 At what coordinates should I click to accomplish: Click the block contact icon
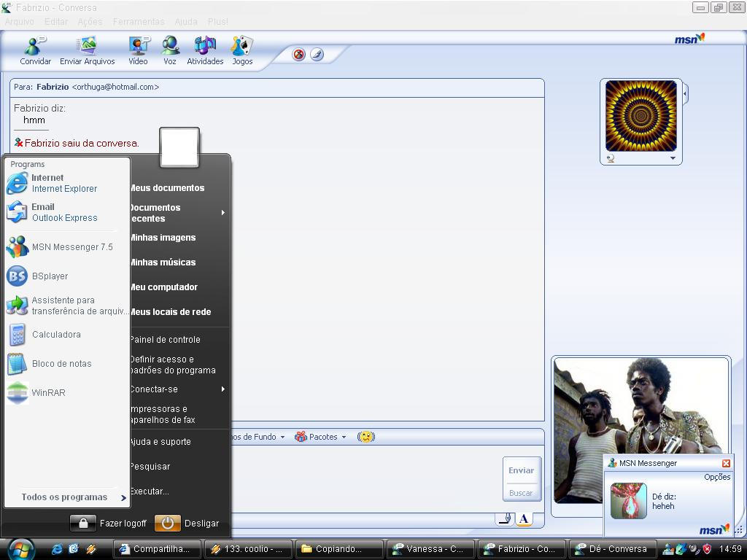(x=298, y=54)
